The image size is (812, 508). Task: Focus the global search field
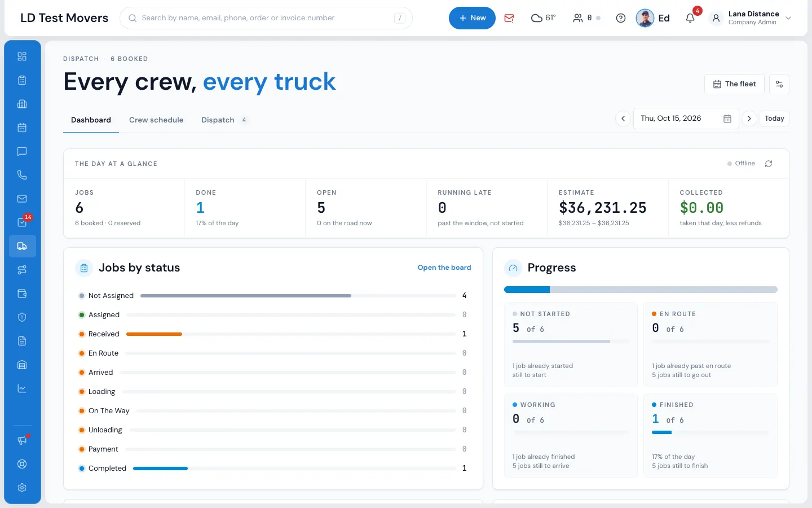click(x=266, y=18)
